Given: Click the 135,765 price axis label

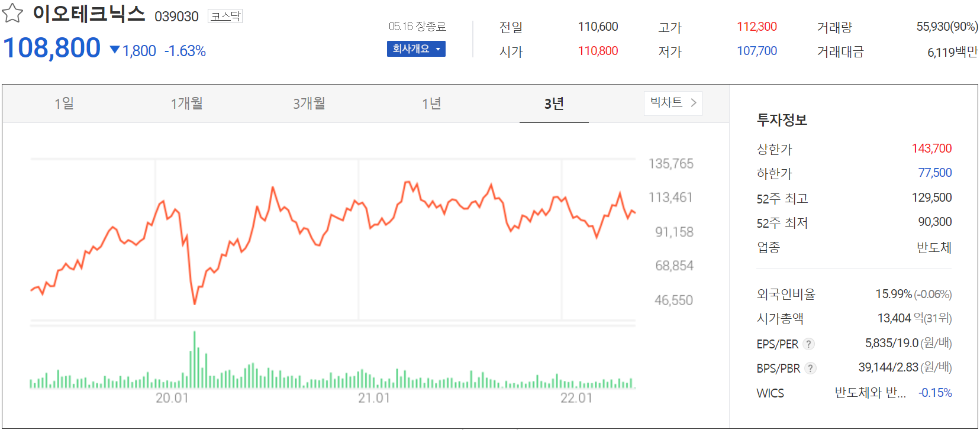Looking at the screenshot, I should pos(671,164).
